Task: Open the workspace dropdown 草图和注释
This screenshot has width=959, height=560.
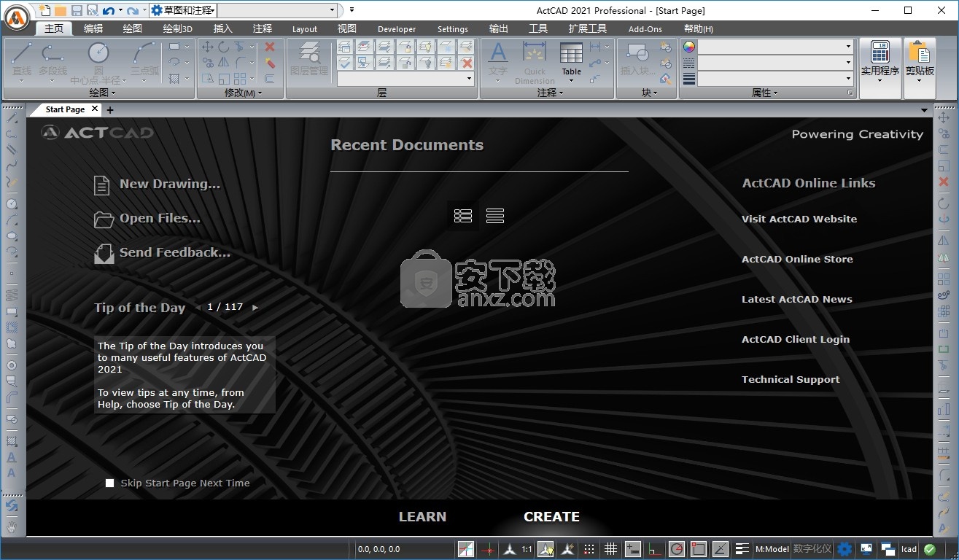Action: (182, 10)
